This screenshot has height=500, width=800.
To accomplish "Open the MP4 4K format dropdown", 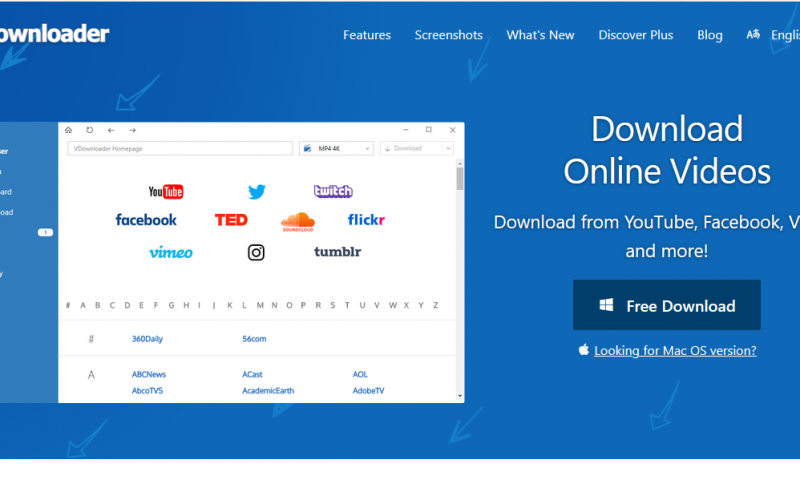I will tap(336, 148).
